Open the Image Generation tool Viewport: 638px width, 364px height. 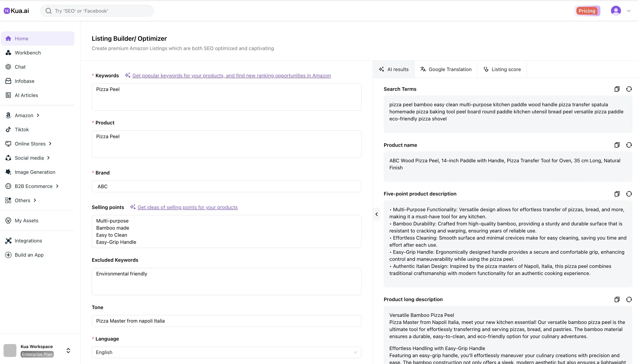(x=35, y=172)
